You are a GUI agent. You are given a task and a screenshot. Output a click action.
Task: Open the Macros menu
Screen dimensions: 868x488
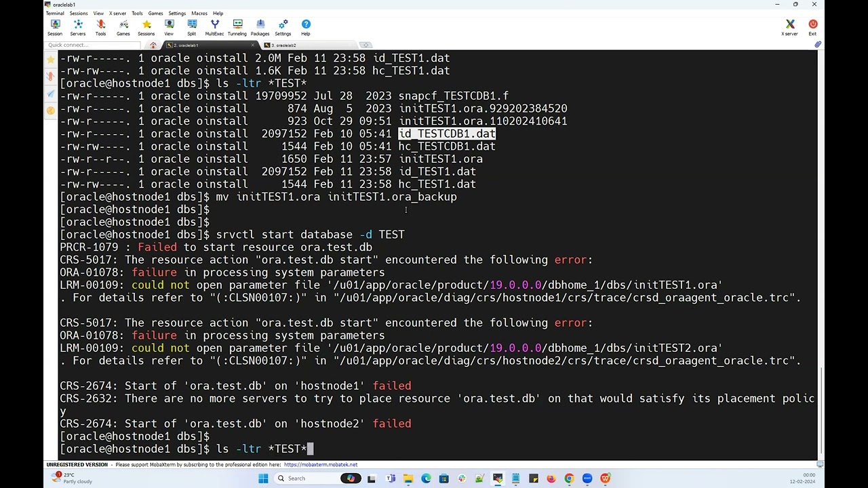coord(199,14)
